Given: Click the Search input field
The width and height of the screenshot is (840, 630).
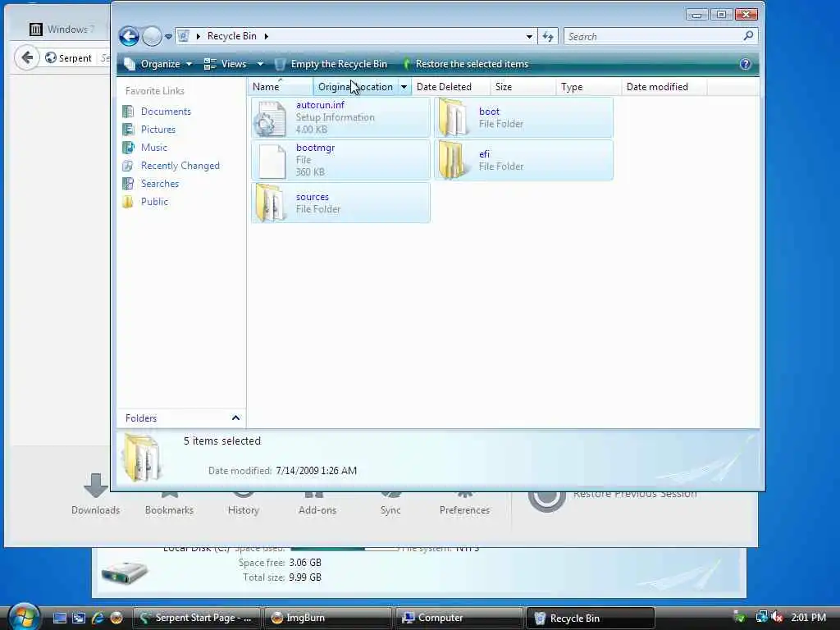Looking at the screenshot, I should point(653,36).
